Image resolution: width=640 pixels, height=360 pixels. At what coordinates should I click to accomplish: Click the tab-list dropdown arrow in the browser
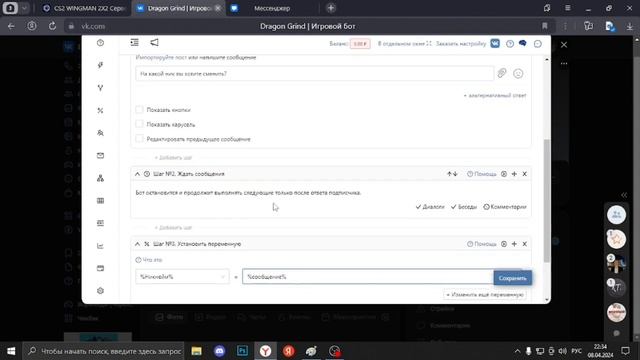pos(24,8)
